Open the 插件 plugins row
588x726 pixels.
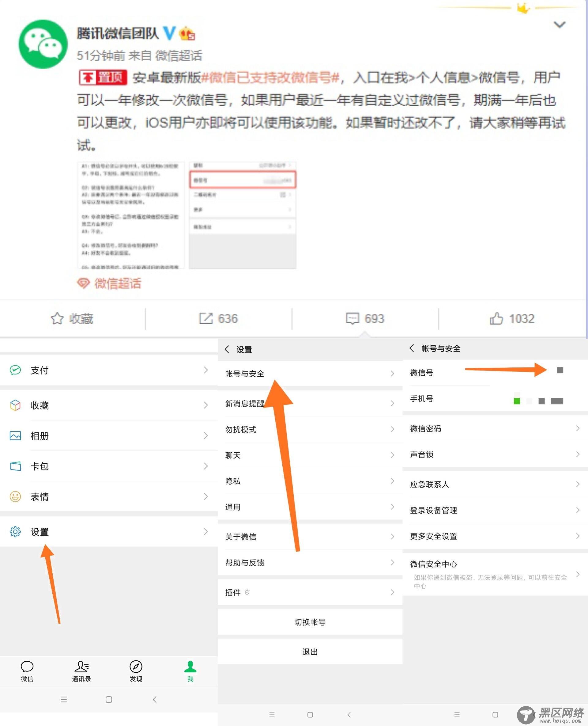pyautogui.click(x=310, y=592)
